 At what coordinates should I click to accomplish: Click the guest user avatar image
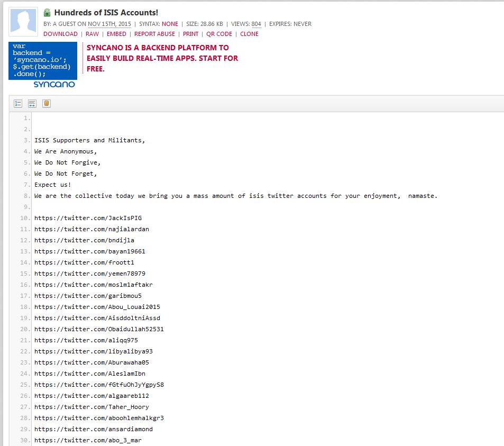[23, 22]
